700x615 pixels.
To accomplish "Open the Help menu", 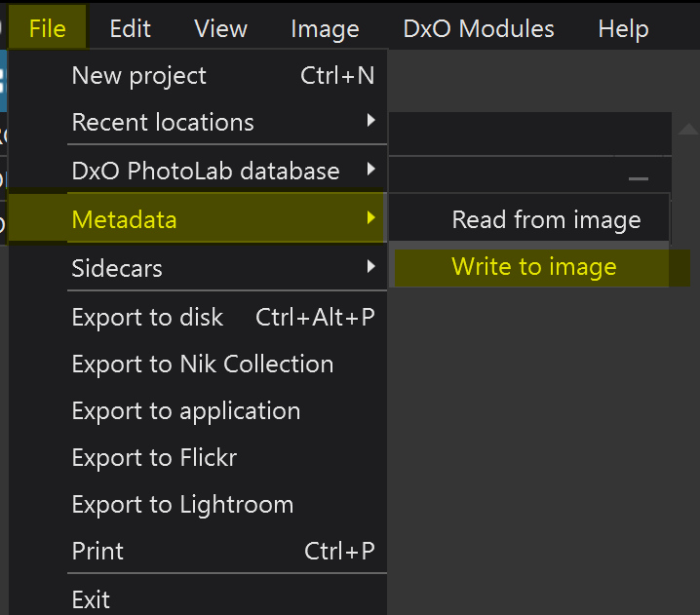I will pos(623,28).
